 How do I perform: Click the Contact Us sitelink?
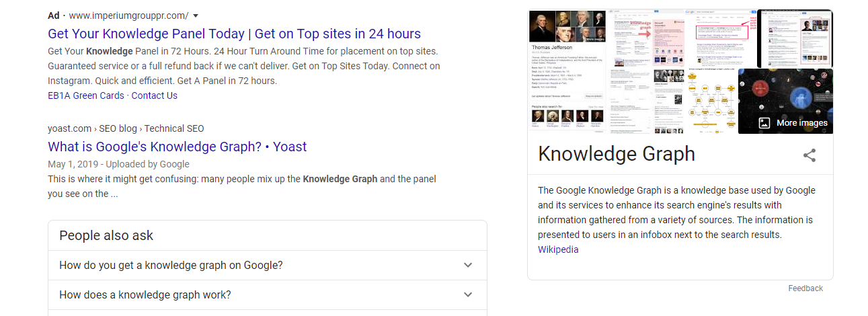(x=155, y=95)
